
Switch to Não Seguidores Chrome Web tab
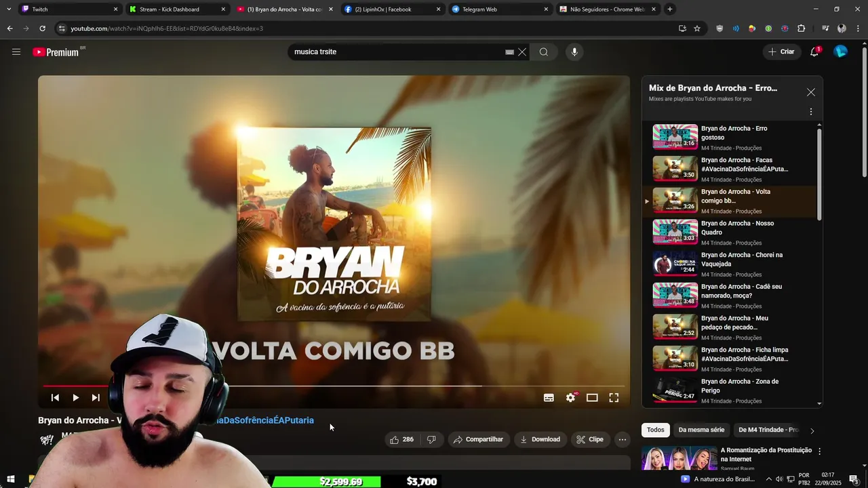608,9
